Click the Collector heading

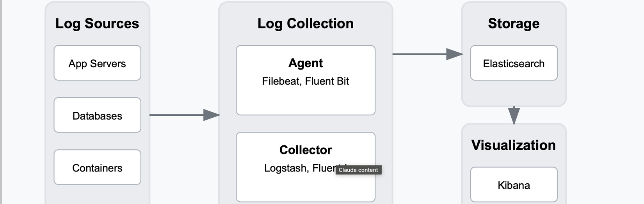[305, 150]
